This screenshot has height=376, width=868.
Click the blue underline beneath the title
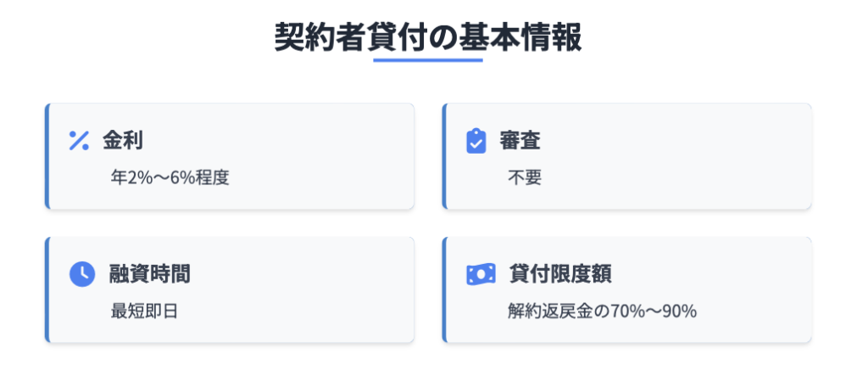pos(428,60)
